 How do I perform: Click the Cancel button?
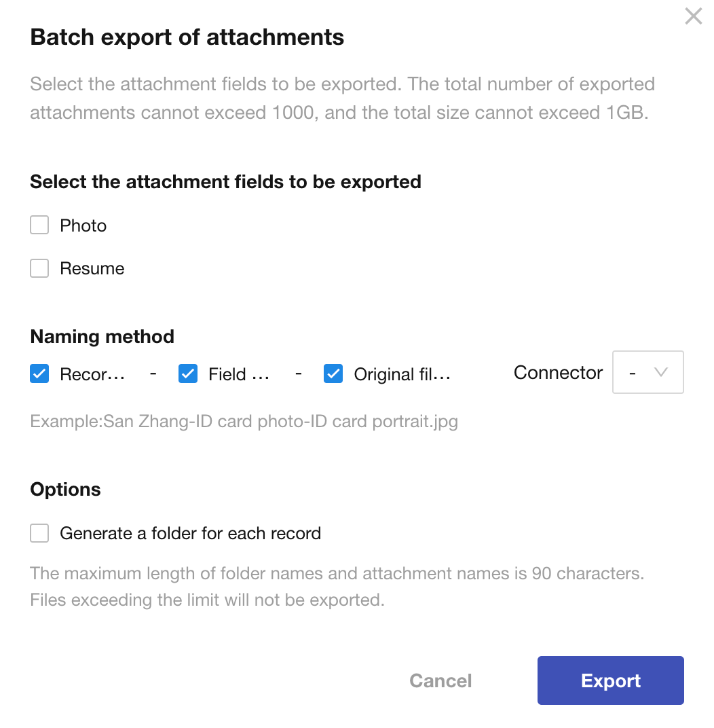[x=440, y=680]
